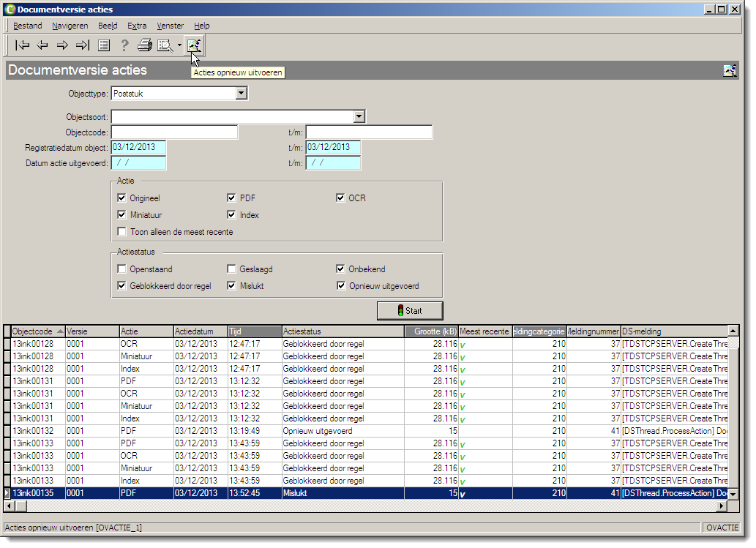Sort by Tijd column header
The width and height of the screenshot is (756, 548).
coord(255,331)
